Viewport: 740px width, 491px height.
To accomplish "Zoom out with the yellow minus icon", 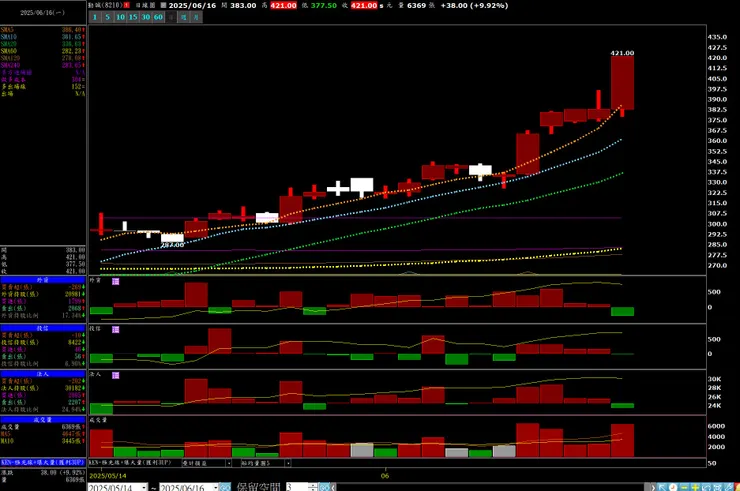I will [684, 487].
